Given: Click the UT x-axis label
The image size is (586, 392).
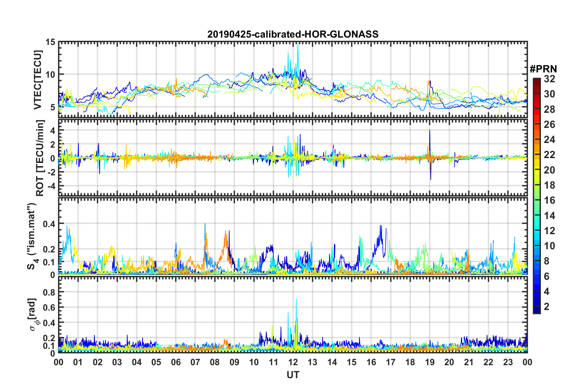Looking at the screenshot, I should [293, 375].
